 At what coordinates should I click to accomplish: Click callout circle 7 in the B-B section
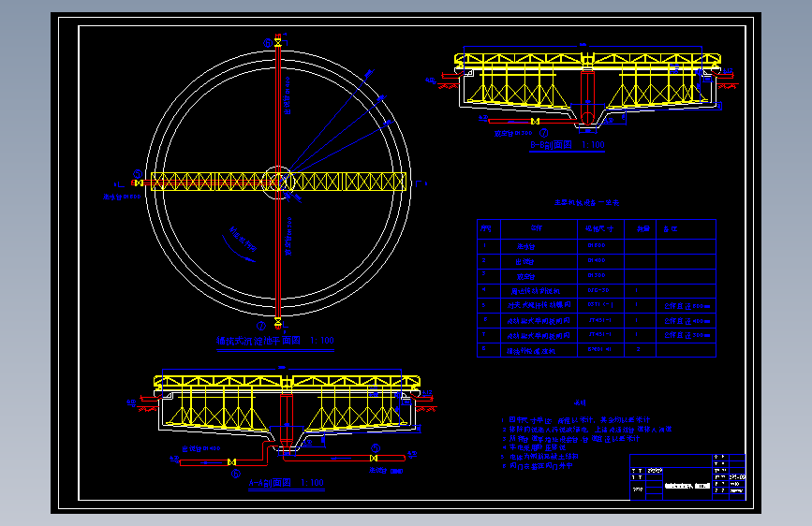(544, 133)
